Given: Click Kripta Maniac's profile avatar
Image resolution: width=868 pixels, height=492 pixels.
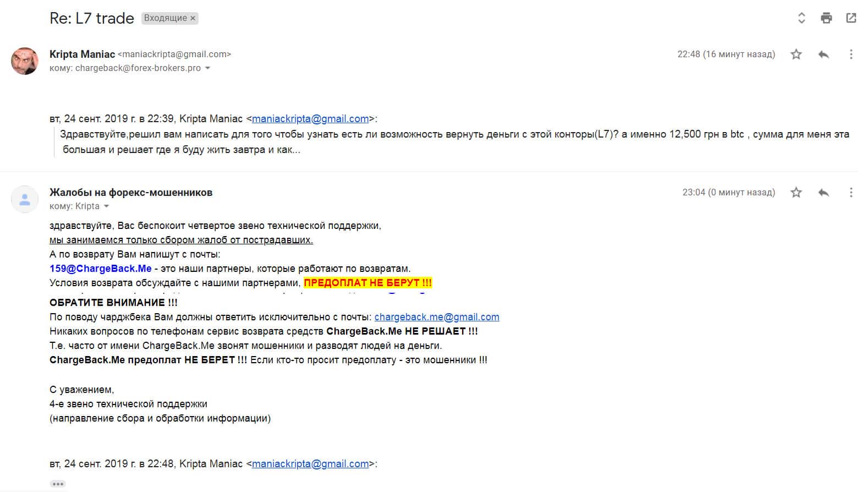Looking at the screenshot, I should point(25,61).
